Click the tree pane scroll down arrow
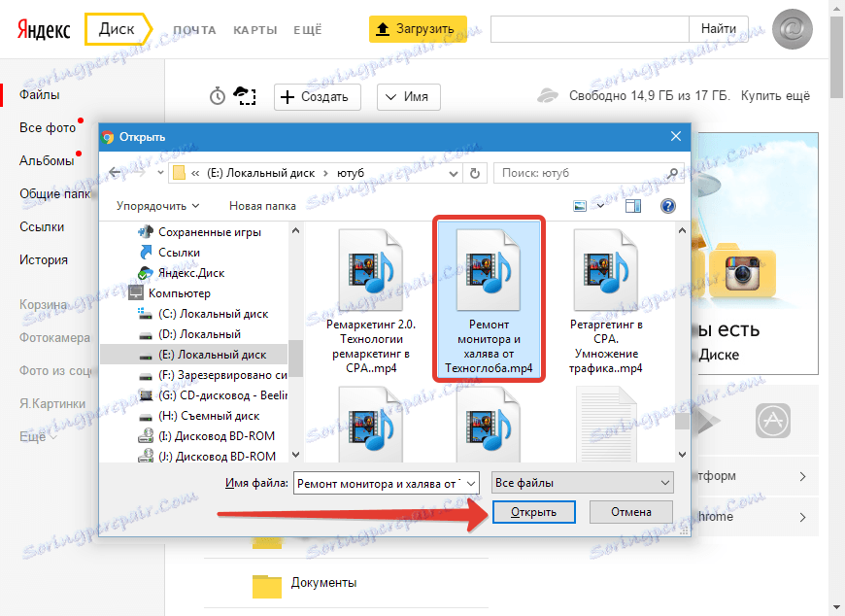 tap(296, 455)
